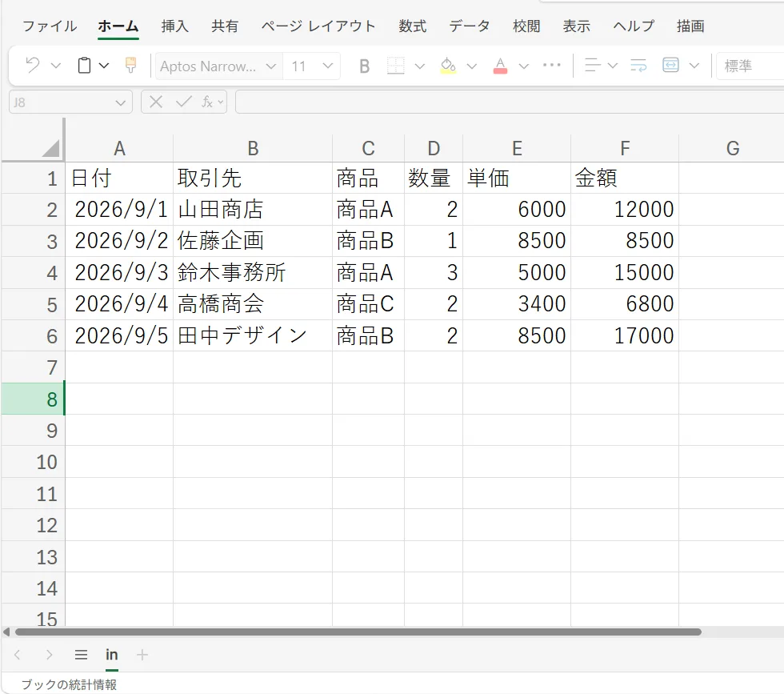Viewport: 784px width, 694px height.
Task: Select the 取引先 header cell
Action: point(253,178)
